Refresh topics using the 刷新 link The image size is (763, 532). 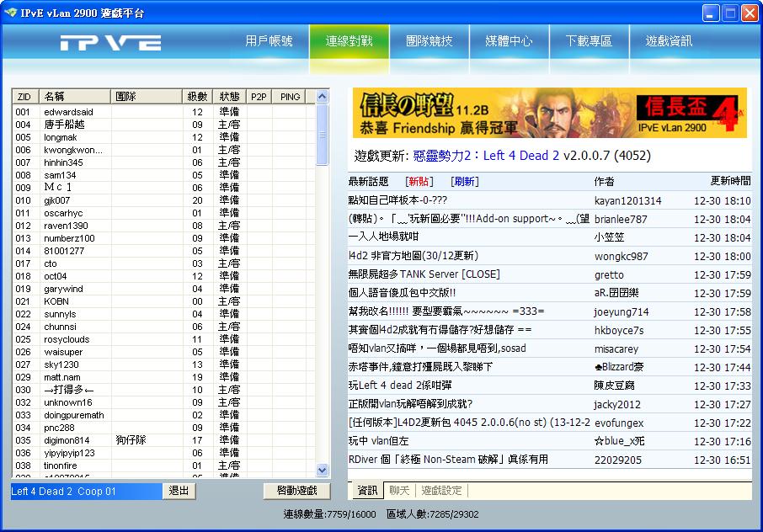pyautogui.click(x=464, y=181)
